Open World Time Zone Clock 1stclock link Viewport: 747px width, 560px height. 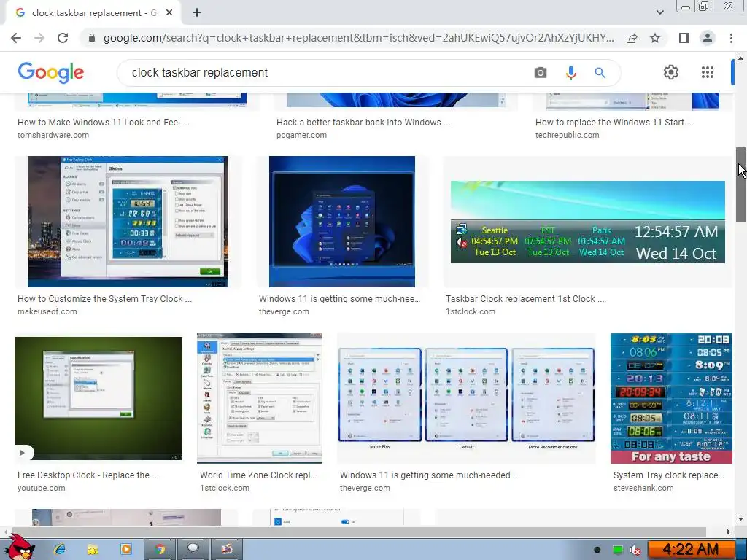click(258, 475)
